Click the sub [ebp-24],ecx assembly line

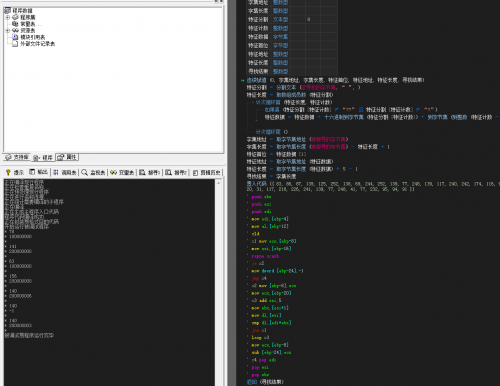click(x=271, y=352)
